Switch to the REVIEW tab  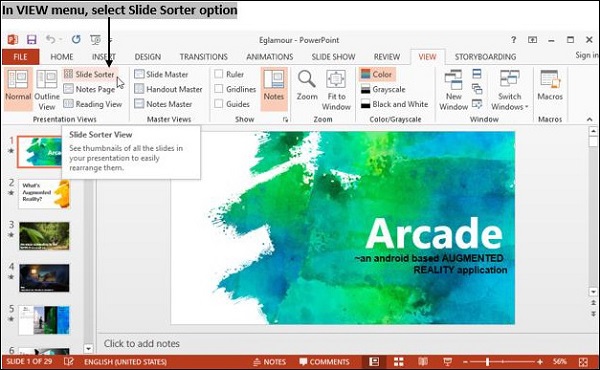[386, 57]
